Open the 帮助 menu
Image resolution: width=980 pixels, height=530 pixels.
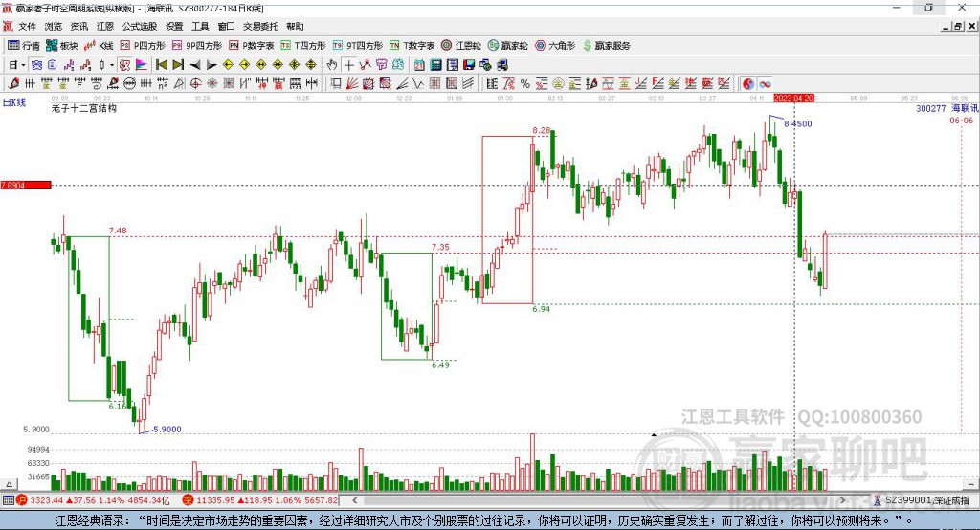click(295, 26)
